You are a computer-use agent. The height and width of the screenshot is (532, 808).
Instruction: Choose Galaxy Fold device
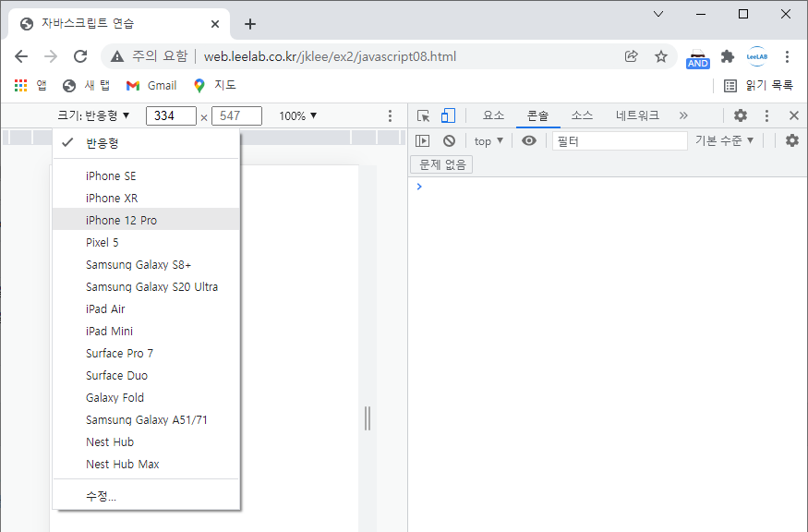point(146,397)
